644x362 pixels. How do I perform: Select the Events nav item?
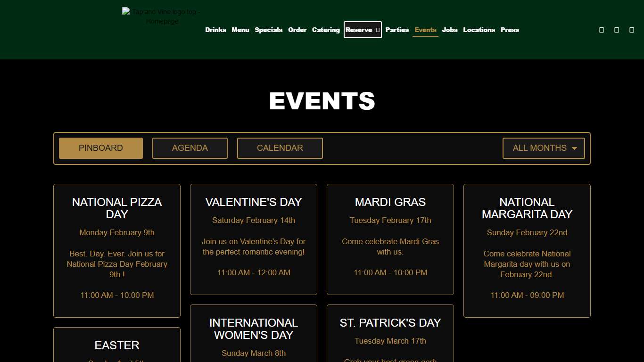425,30
